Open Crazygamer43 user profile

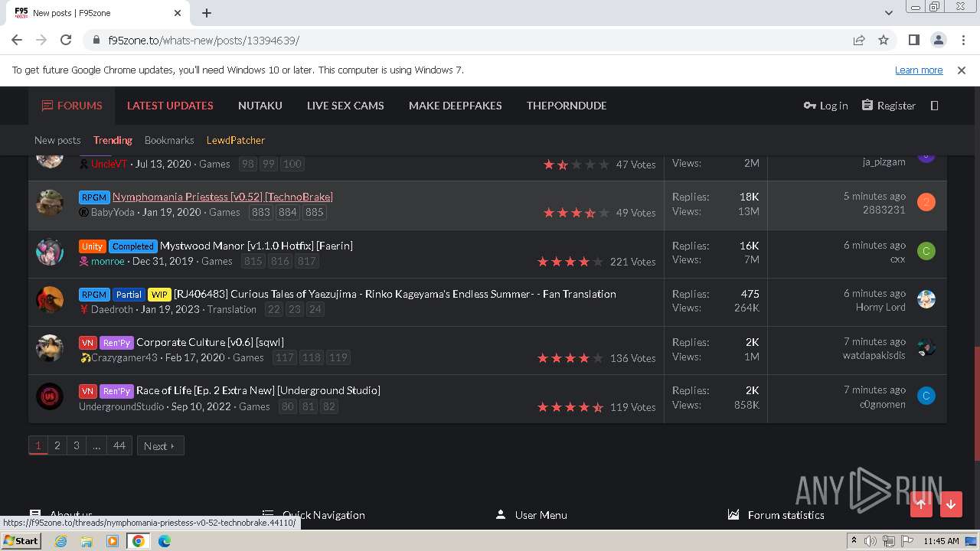point(124,357)
